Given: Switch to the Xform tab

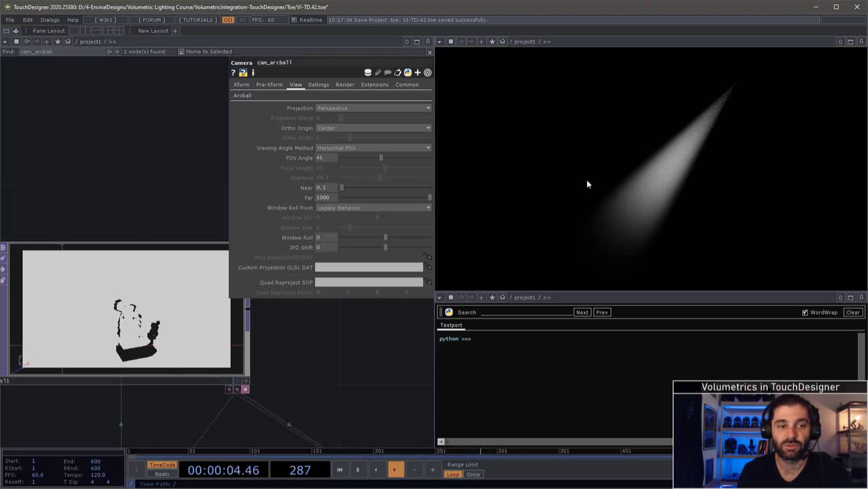Looking at the screenshot, I should click(241, 85).
